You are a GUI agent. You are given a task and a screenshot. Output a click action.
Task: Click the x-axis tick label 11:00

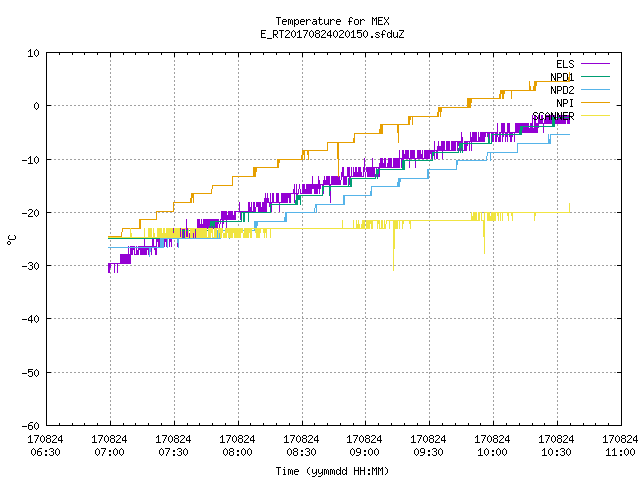click(620, 452)
